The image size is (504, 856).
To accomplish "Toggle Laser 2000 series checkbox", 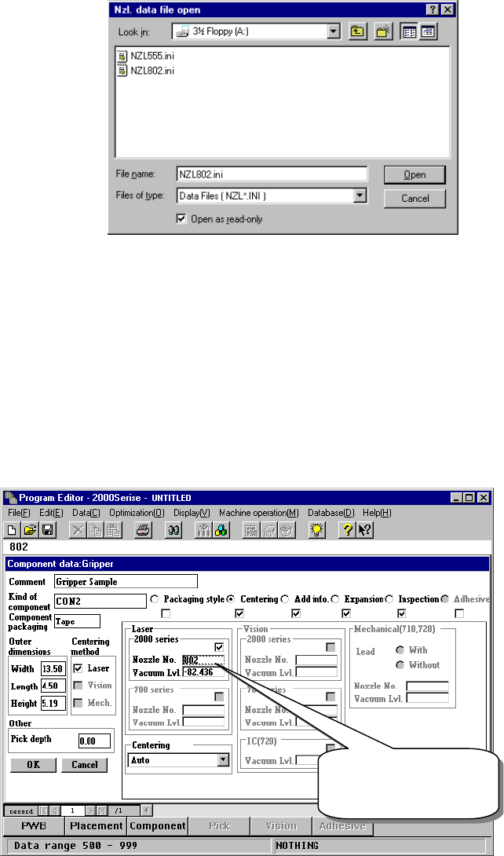I will [219, 647].
